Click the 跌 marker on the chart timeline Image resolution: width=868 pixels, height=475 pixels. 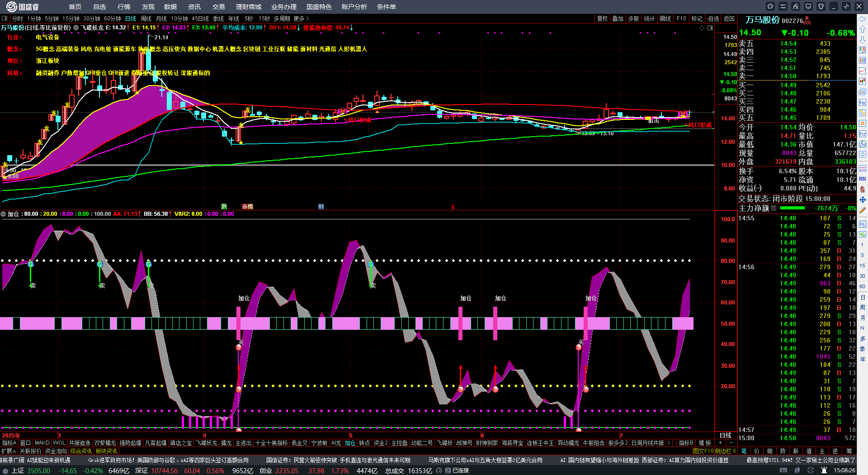click(224, 206)
